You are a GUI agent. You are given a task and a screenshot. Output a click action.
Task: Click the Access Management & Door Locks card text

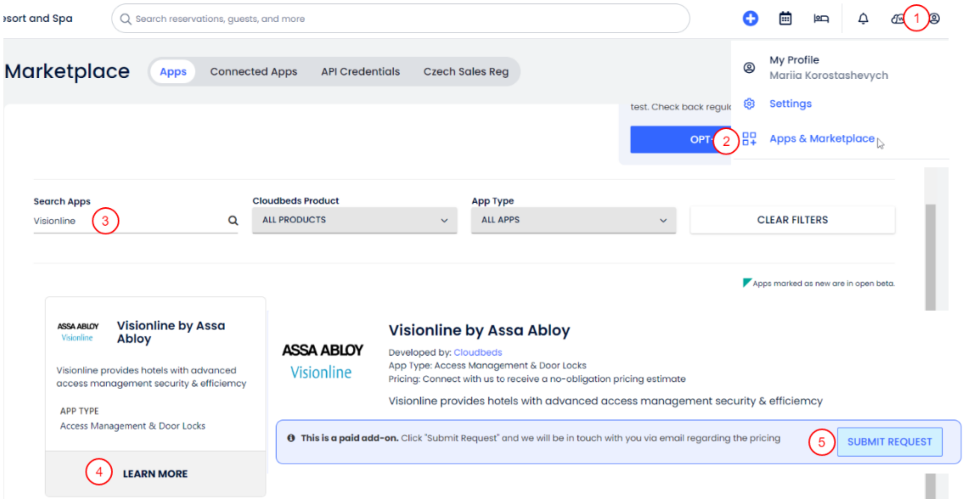132,426
